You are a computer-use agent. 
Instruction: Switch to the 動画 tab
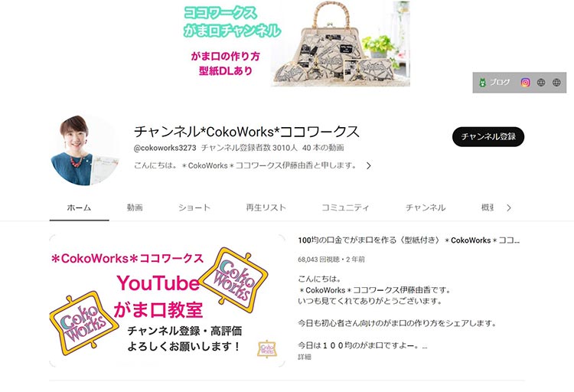point(135,207)
